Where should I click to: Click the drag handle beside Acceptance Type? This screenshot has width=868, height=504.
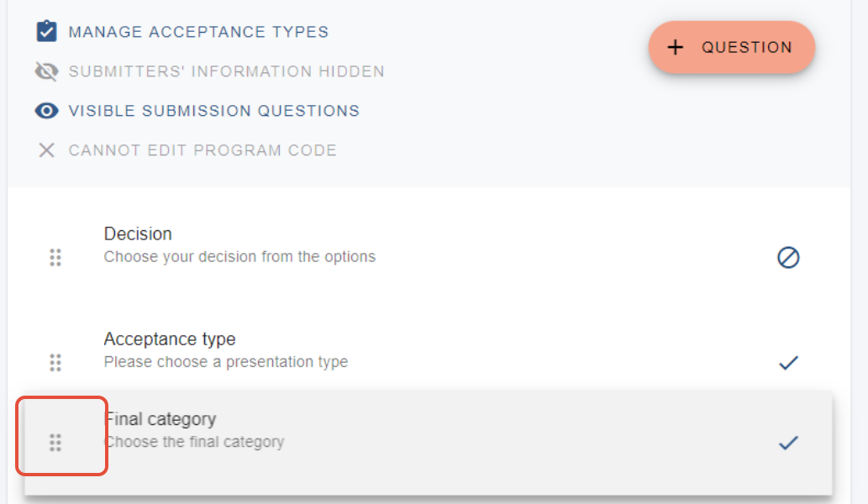(55, 362)
